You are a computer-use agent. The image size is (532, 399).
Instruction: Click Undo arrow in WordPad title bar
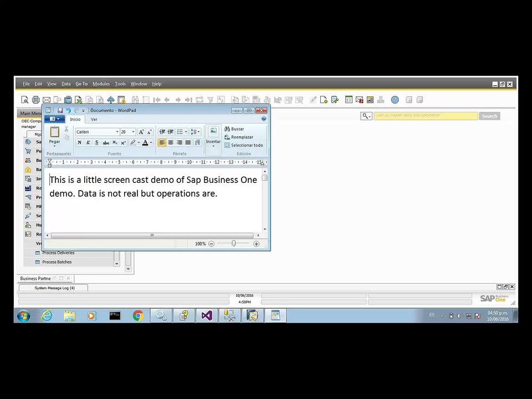click(68, 110)
